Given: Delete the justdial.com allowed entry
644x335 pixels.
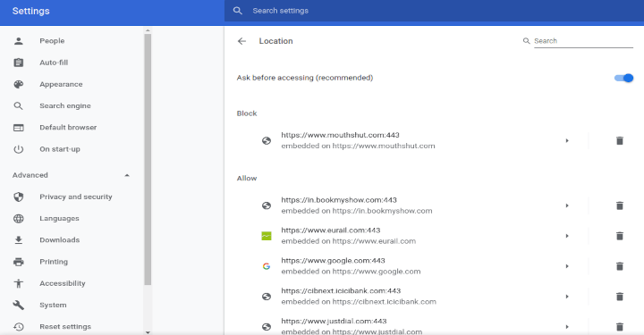Looking at the screenshot, I should click(620, 327).
